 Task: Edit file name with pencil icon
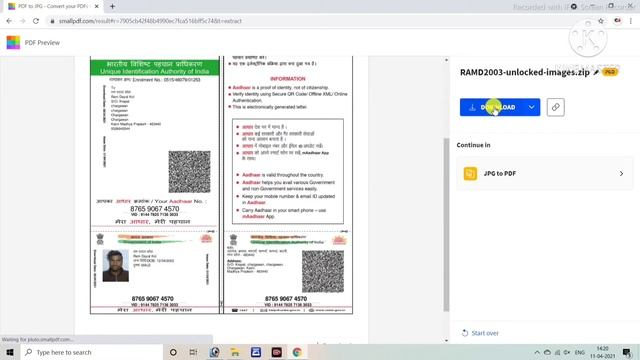[596, 72]
